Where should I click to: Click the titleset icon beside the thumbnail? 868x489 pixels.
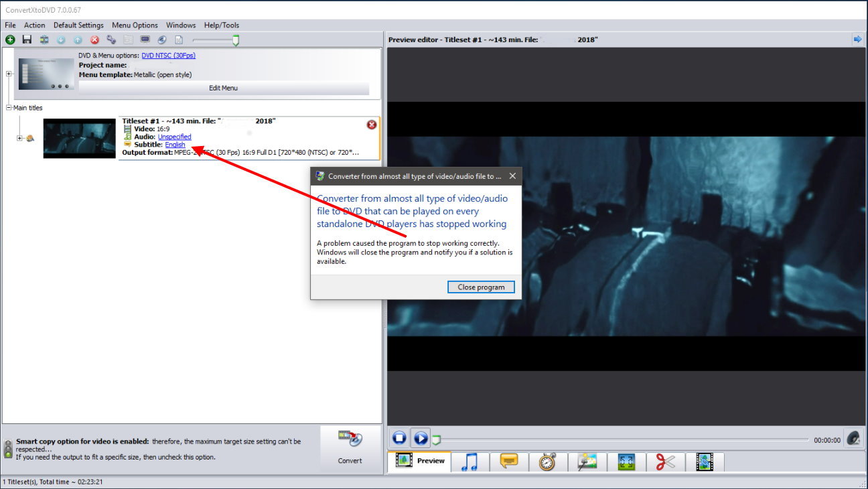point(30,139)
